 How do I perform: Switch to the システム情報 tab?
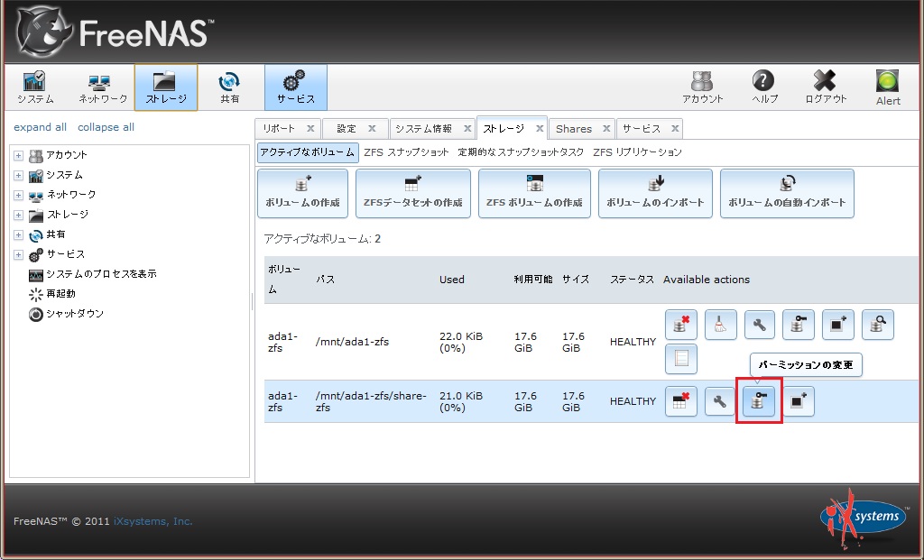(424, 129)
